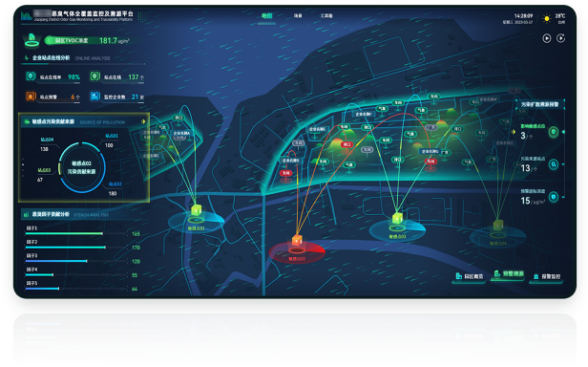588x367 pixels.
Task: Expand the Source of Pollution panel arrow
Action: [143, 121]
